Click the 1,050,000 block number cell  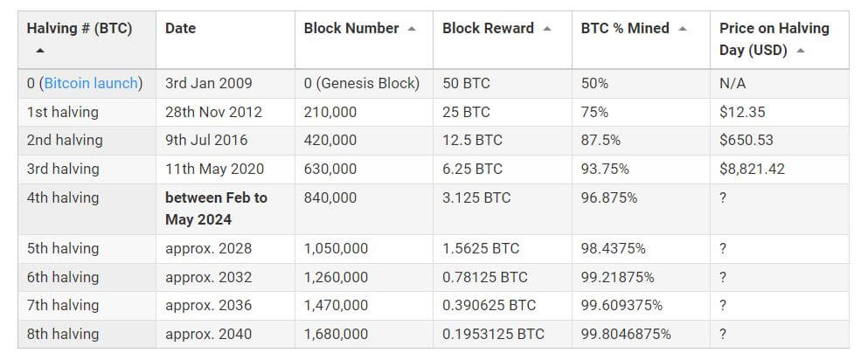tap(336, 249)
